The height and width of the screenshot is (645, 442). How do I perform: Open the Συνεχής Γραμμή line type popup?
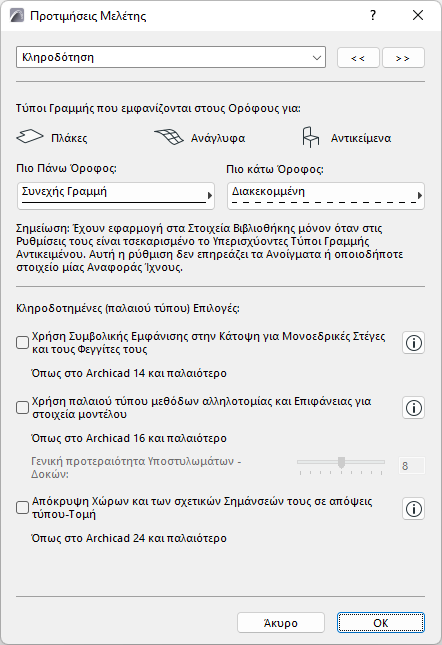116,196
